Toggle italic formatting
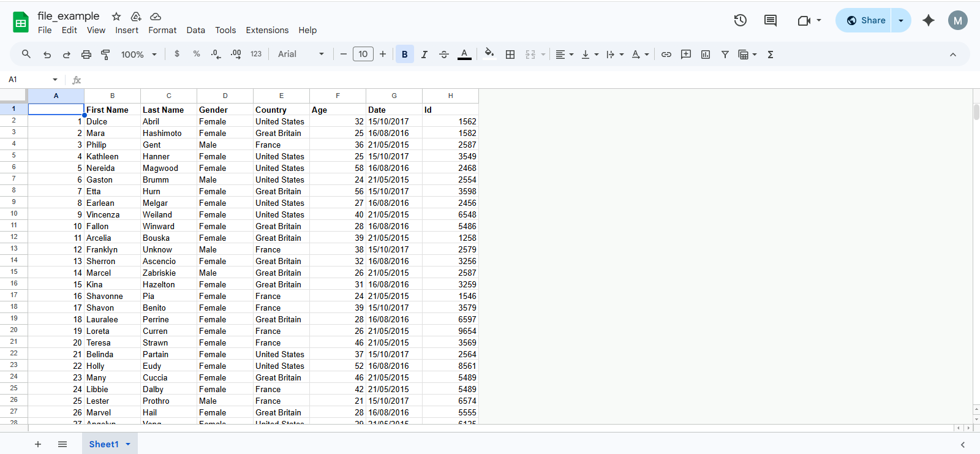Screen dimensions: 980x454 [424, 55]
